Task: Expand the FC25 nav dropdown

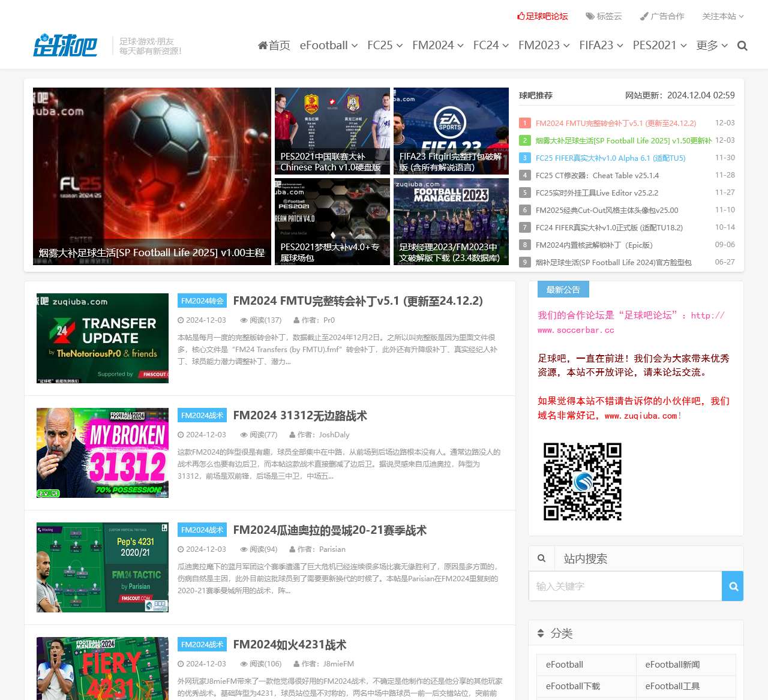Action: 385,46
